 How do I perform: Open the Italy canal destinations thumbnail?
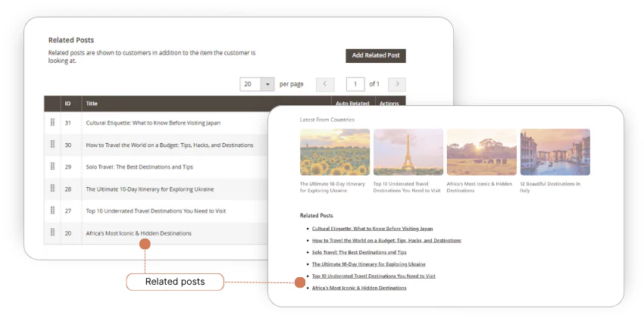(555, 152)
